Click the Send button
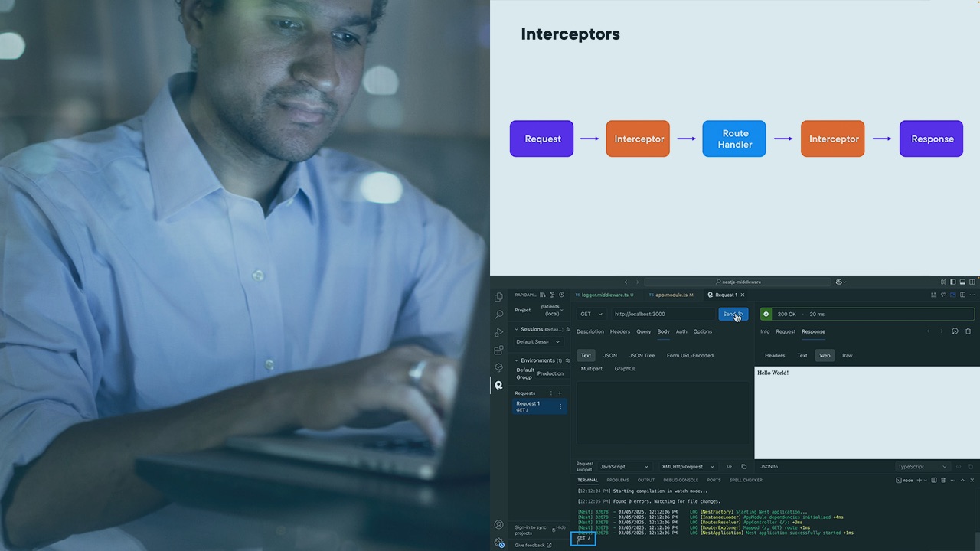Screen dimensions: 980x551 732,314
